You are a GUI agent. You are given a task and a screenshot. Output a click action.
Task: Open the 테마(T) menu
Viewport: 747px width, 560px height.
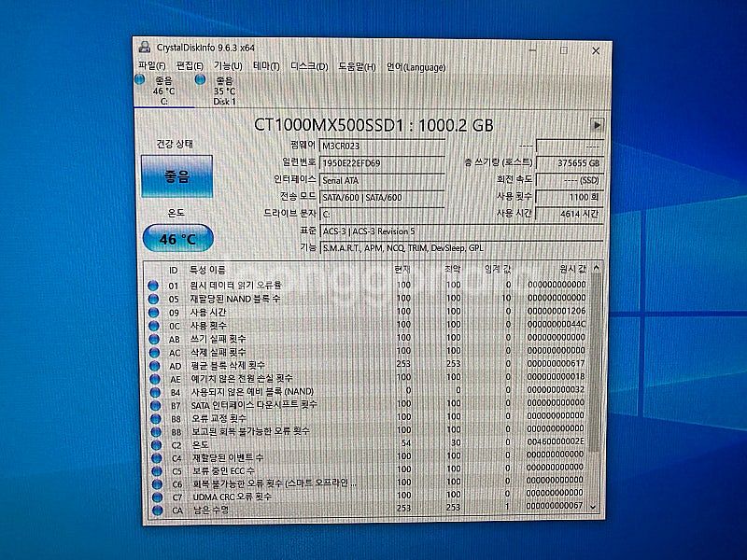(x=266, y=66)
